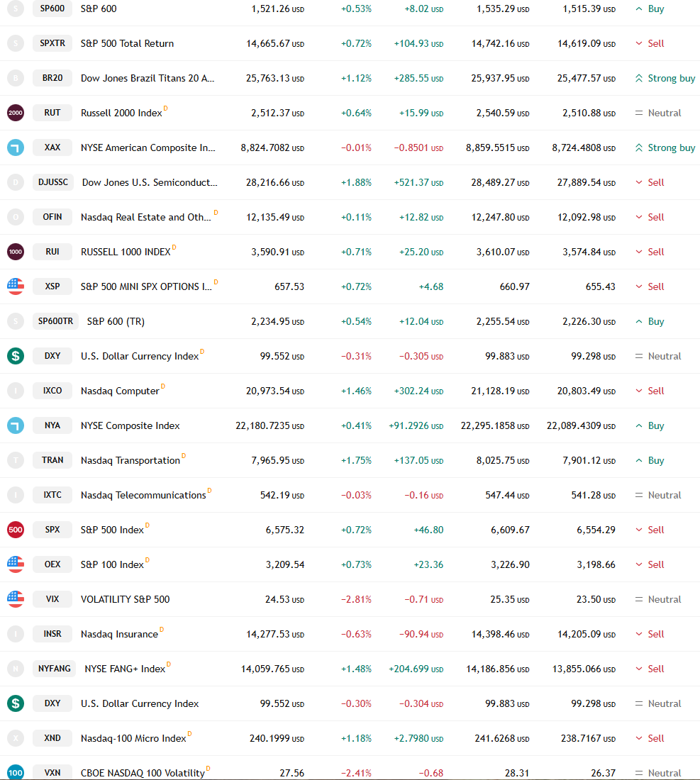Click the +1.88% change for DJUSSC
The height and width of the screenshot is (780, 700).
pyautogui.click(x=356, y=182)
